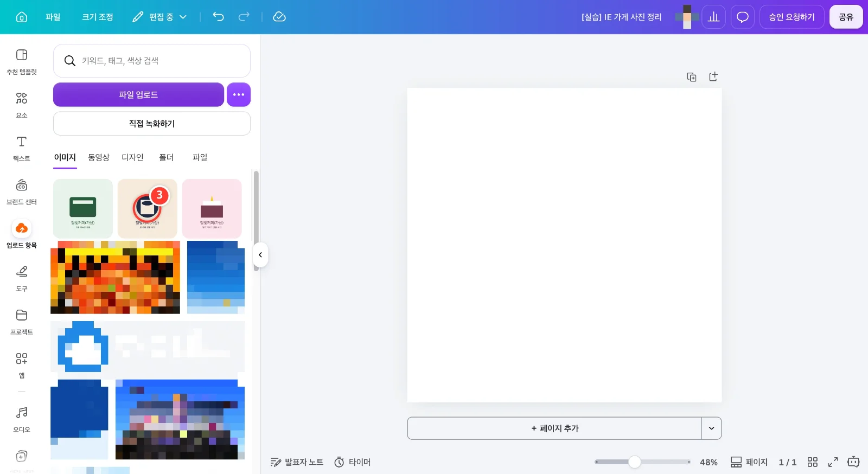Add new page icon above canvas
The height and width of the screenshot is (474, 868).
coord(713,76)
